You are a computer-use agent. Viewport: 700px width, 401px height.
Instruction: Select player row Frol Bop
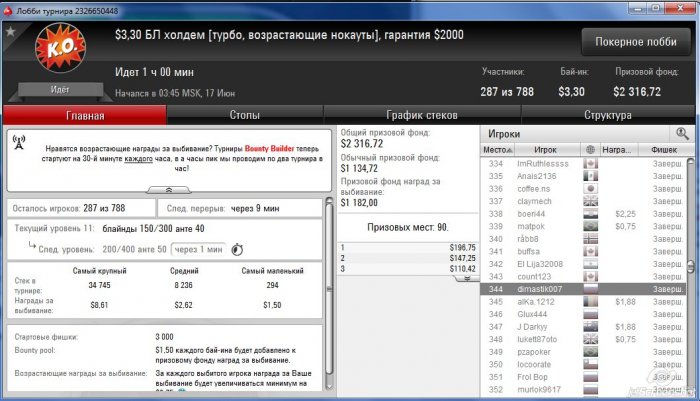click(583, 376)
